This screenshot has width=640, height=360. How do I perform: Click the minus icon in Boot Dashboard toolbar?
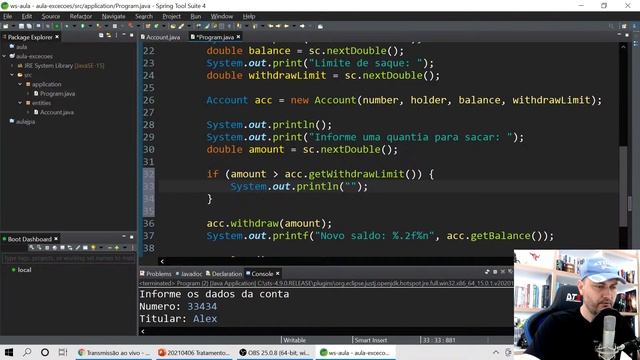coord(109,247)
